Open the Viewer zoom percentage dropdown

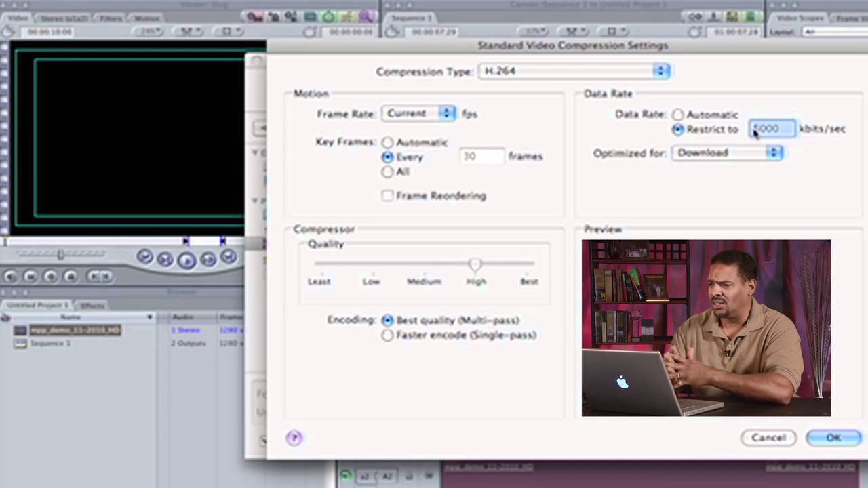(148, 32)
